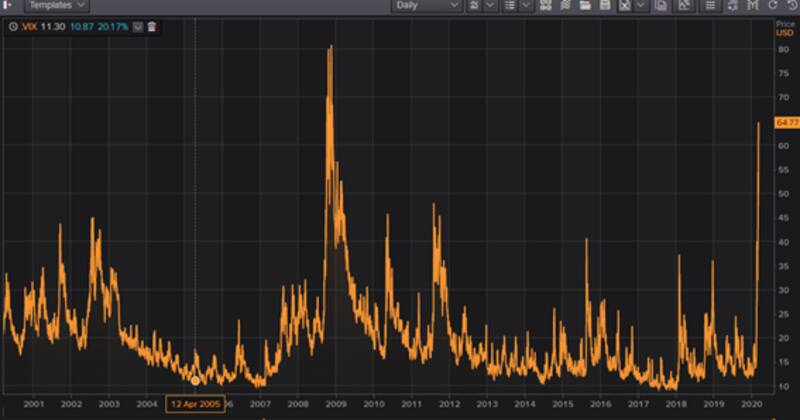800x420 pixels.
Task: Click the 20.17% change value
Action: (x=114, y=27)
